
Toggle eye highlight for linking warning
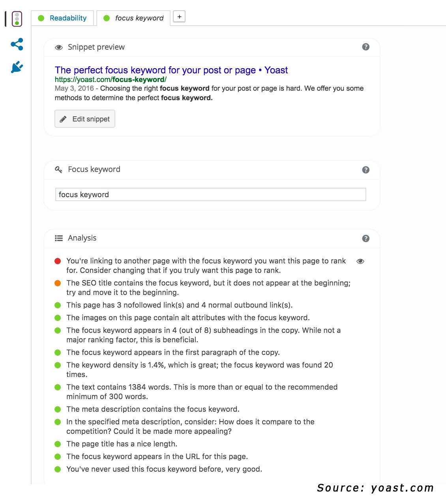click(x=360, y=261)
